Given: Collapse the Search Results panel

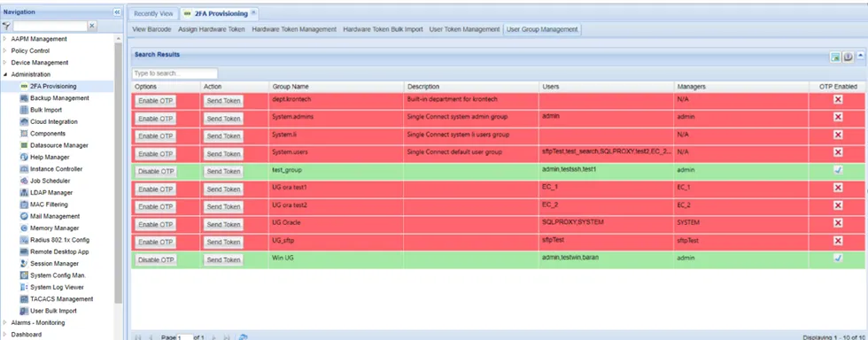Looking at the screenshot, I should (861, 56).
